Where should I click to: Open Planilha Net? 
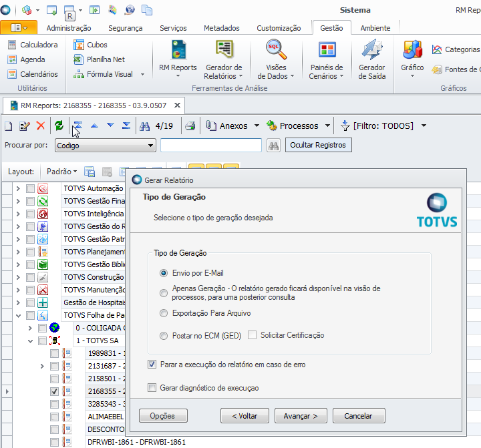(99, 59)
